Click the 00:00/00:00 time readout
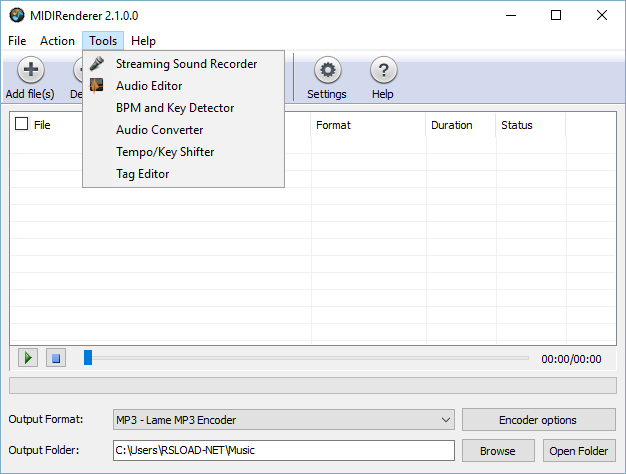Image resolution: width=626 pixels, height=474 pixels. pos(571,359)
